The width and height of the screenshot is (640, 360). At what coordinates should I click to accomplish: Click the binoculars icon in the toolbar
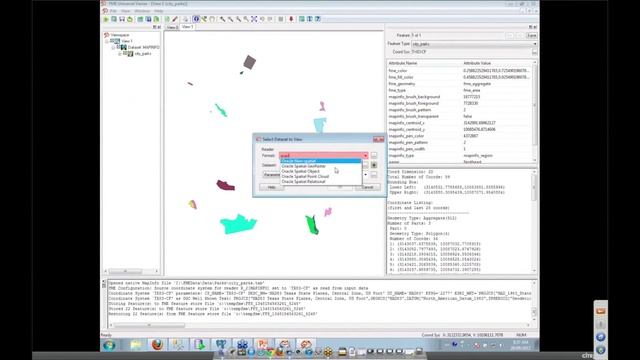click(x=122, y=19)
